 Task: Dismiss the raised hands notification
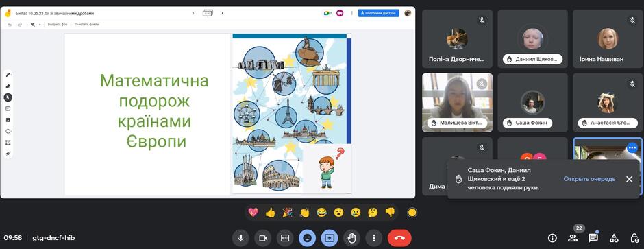tap(629, 179)
